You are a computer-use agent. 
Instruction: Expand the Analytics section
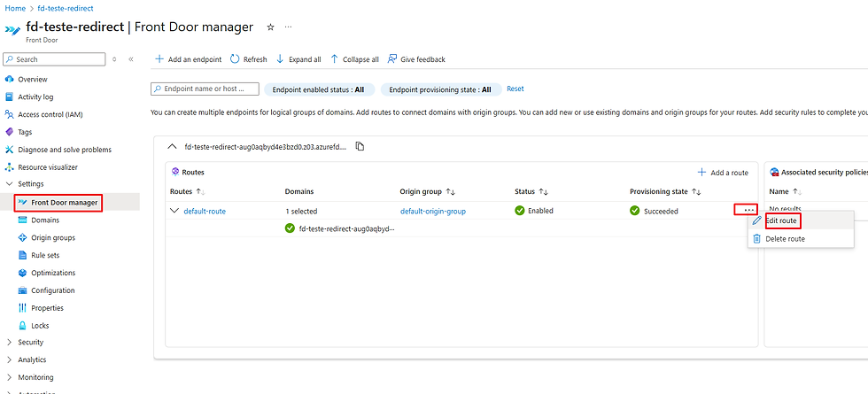(x=9, y=359)
